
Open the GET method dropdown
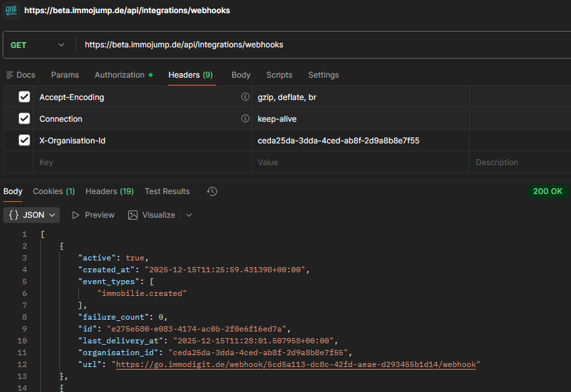(x=38, y=45)
